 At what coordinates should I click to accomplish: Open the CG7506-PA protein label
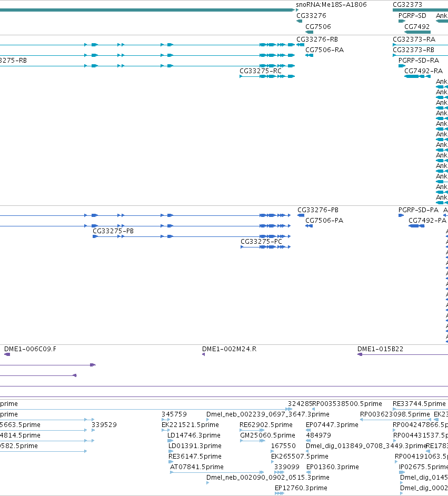click(x=324, y=220)
